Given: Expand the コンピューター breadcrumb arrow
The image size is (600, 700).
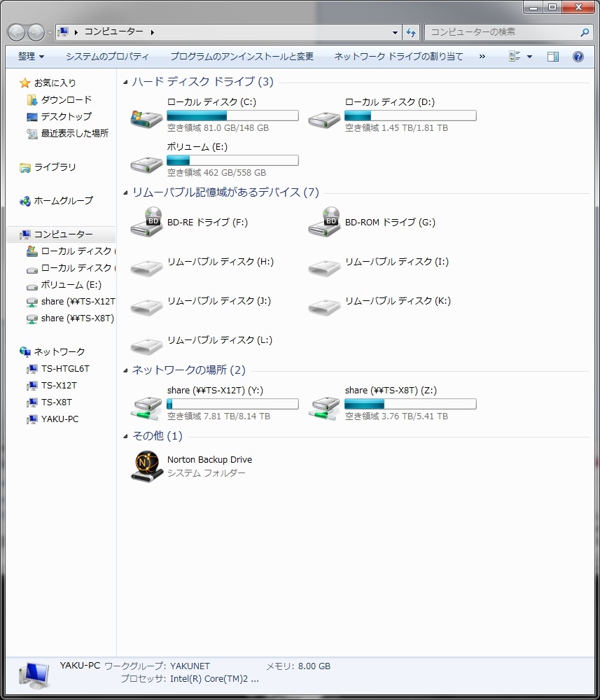Looking at the screenshot, I should [152, 32].
